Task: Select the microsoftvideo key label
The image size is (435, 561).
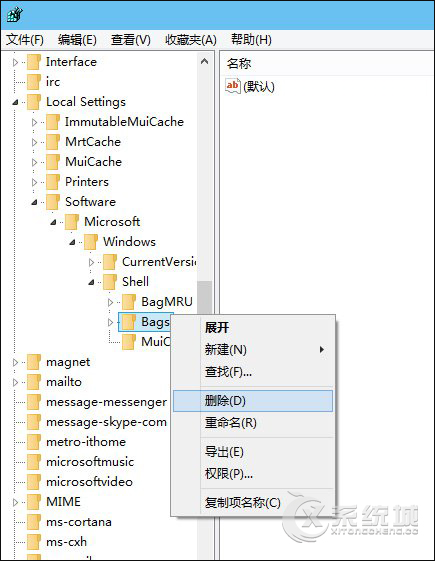Action: click(89, 482)
